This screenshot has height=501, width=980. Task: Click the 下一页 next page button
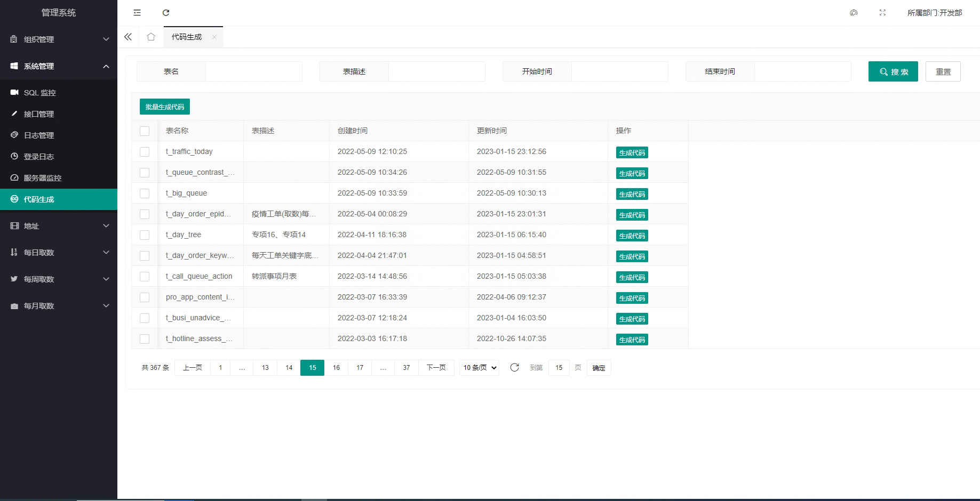pos(436,368)
